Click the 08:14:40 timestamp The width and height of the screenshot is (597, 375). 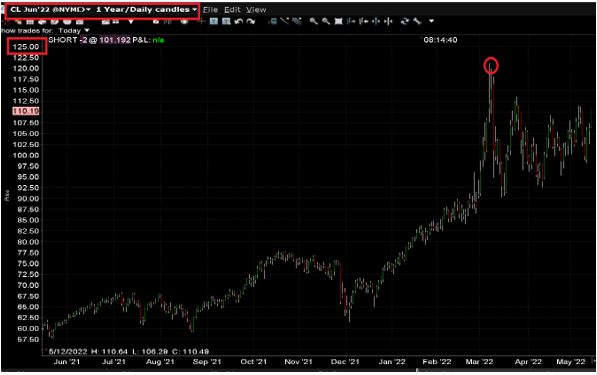(x=440, y=40)
